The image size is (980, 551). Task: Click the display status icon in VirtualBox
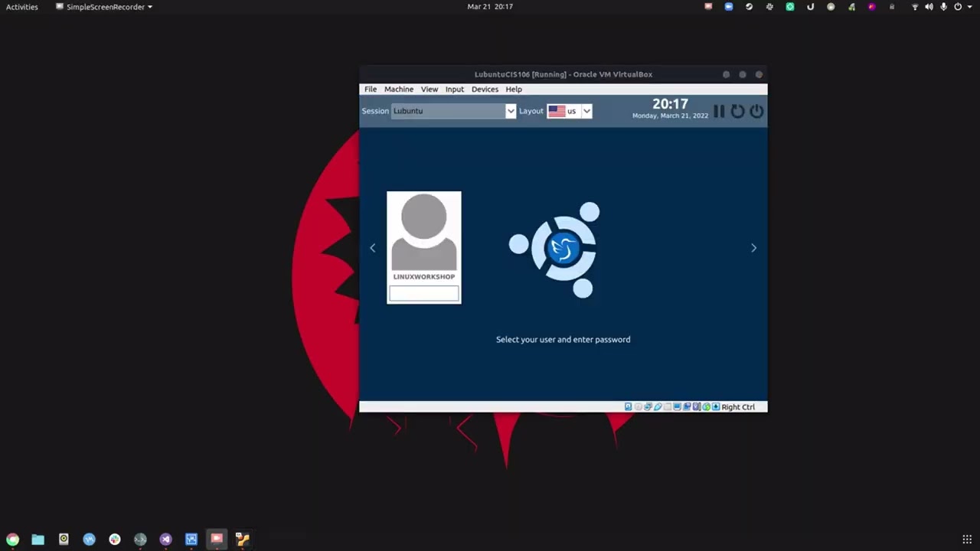pos(678,407)
